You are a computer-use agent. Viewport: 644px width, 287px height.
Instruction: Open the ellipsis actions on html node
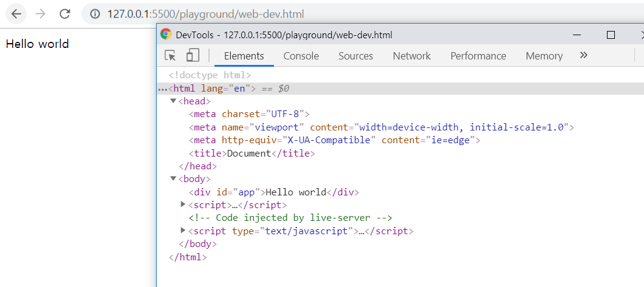pyautogui.click(x=163, y=89)
